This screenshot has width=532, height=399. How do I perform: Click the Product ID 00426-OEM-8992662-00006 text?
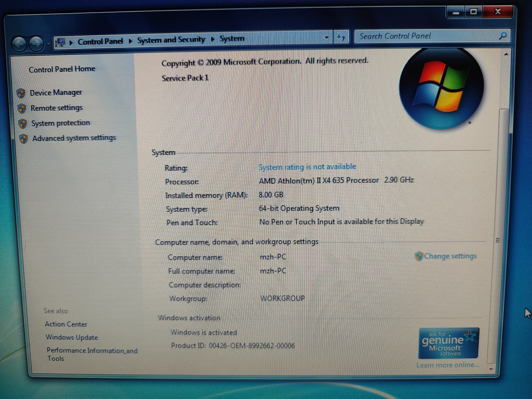(x=233, y=346)
